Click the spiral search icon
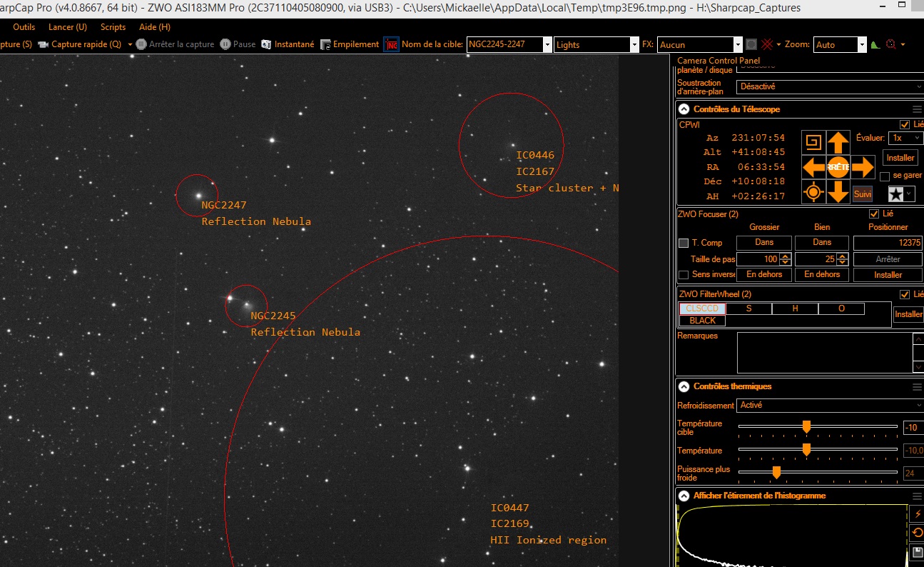The image size is (924, 567). [813, 142]
